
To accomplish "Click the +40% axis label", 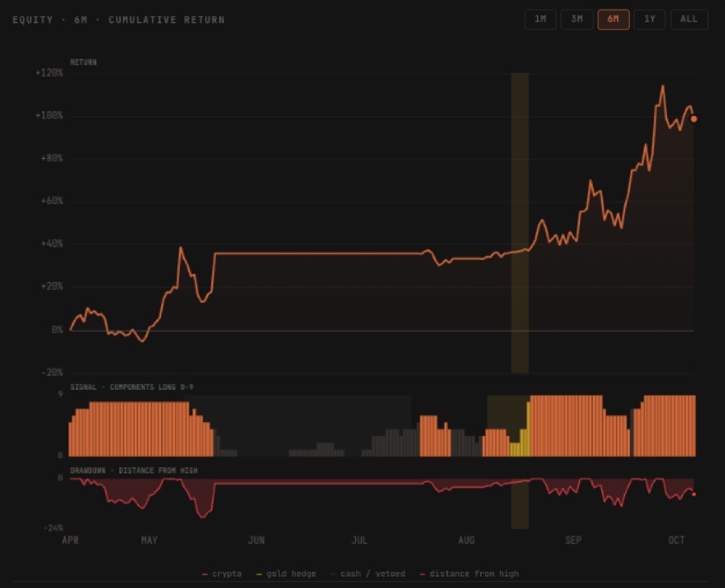I will (x=52, y=243).
